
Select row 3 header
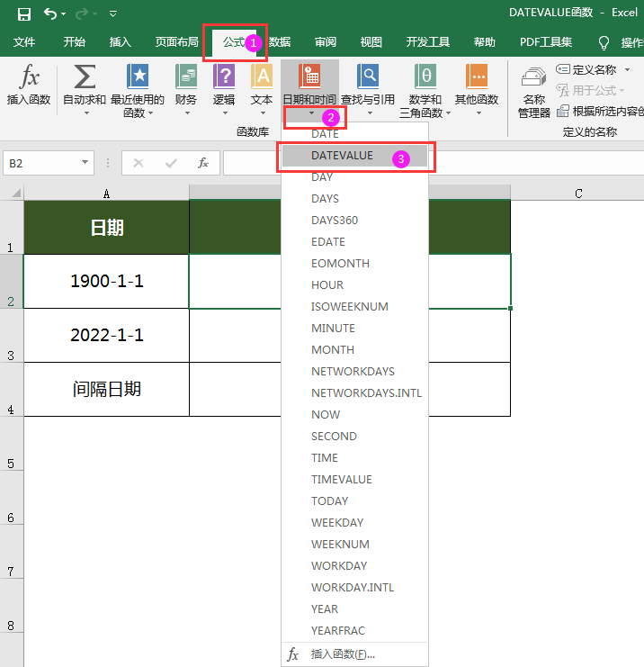click(12, 336)
